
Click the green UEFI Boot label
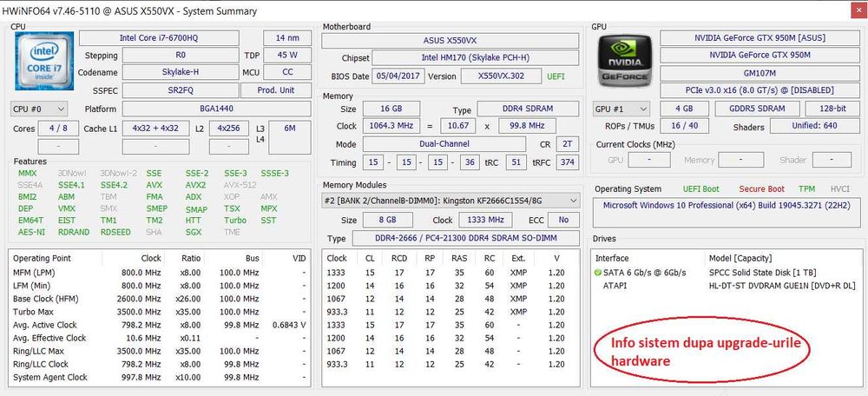700,189
